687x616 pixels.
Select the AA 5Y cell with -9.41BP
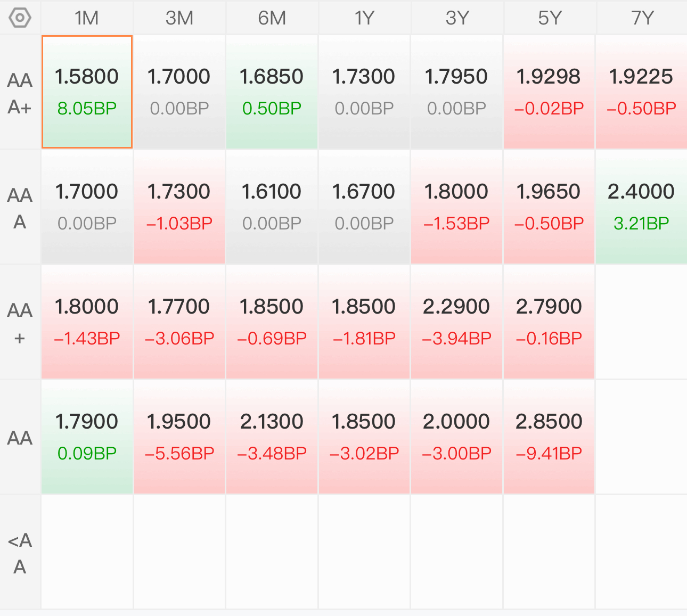549,437
